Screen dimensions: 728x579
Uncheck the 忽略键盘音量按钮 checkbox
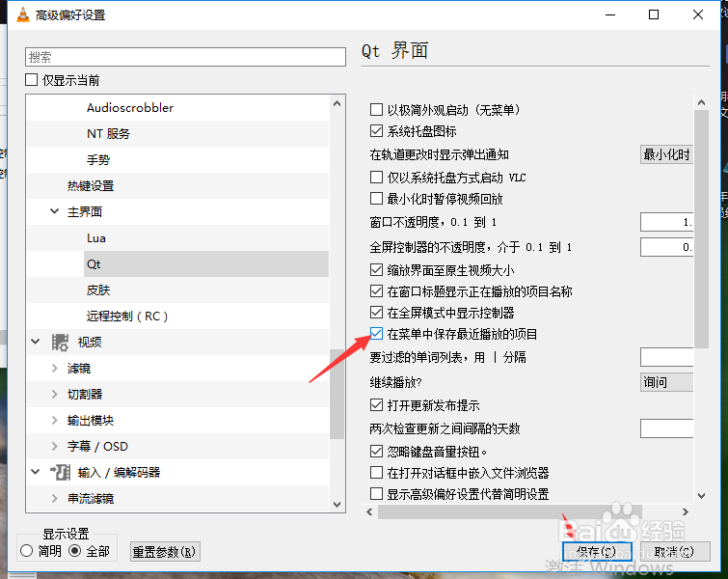377,452
